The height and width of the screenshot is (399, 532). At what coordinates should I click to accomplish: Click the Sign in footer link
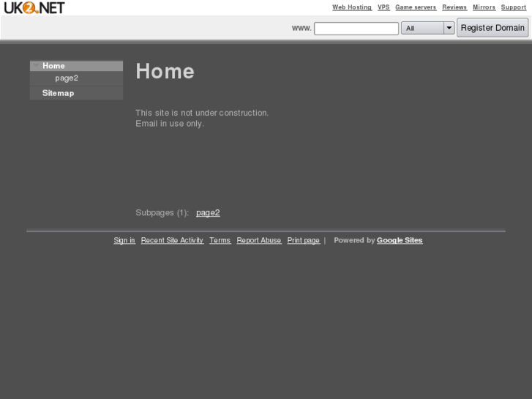(124, 240)
